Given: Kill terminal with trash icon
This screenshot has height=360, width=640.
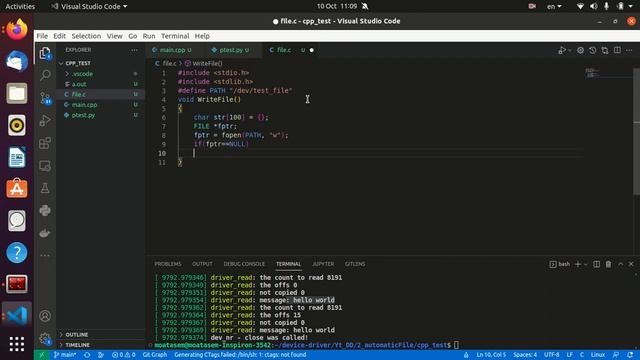Looking at the screenshot, I should click(x=608, y=264).
